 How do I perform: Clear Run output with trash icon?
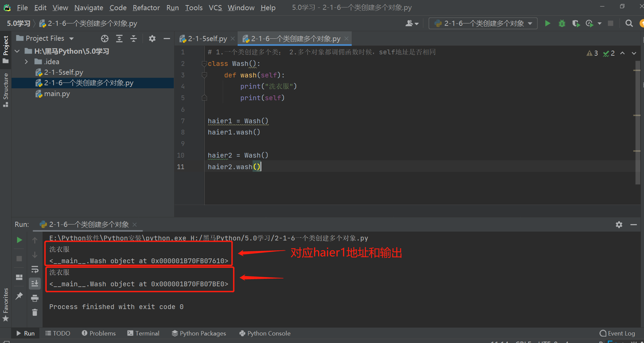[35, 312]
